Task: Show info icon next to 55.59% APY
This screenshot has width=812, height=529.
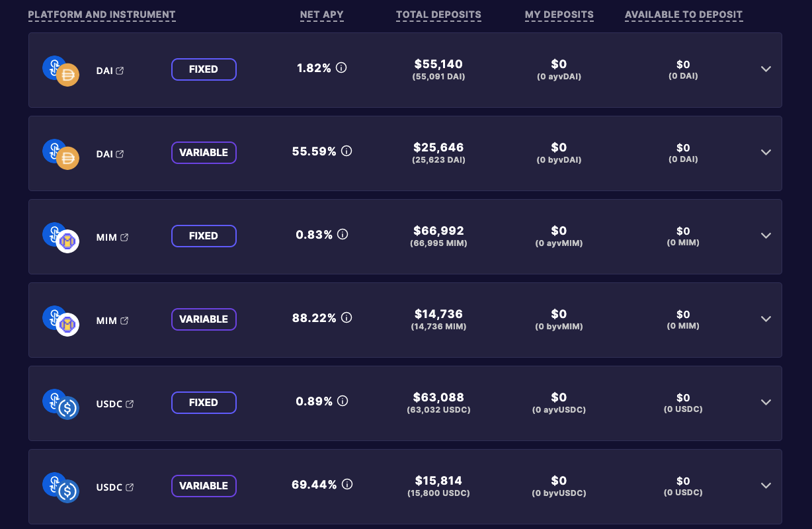Action: pos(346,151)
